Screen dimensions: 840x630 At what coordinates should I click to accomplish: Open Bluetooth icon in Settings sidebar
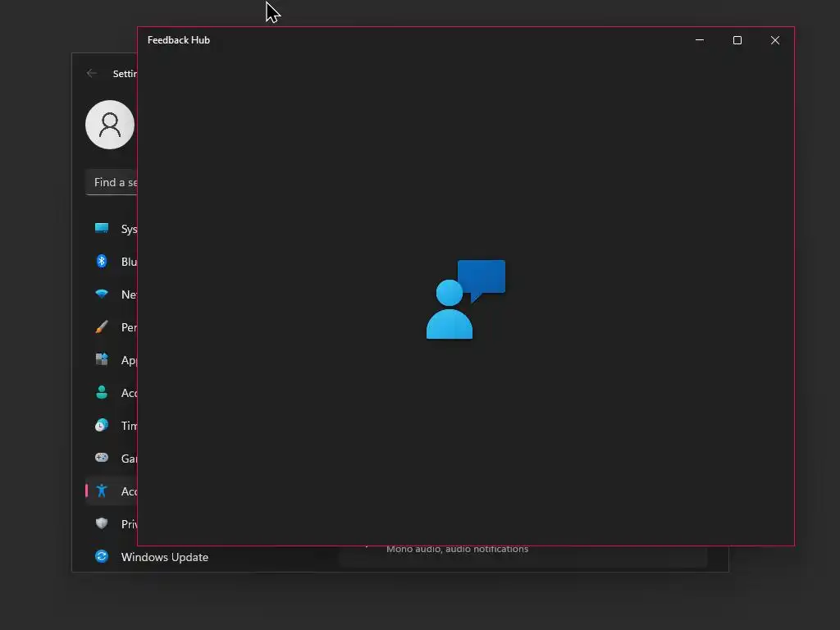101,261
